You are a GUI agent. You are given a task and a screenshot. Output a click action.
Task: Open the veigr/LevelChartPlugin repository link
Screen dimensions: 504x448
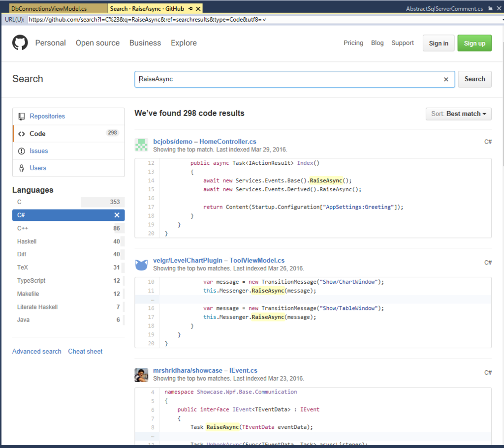click(x=188, y=261)
